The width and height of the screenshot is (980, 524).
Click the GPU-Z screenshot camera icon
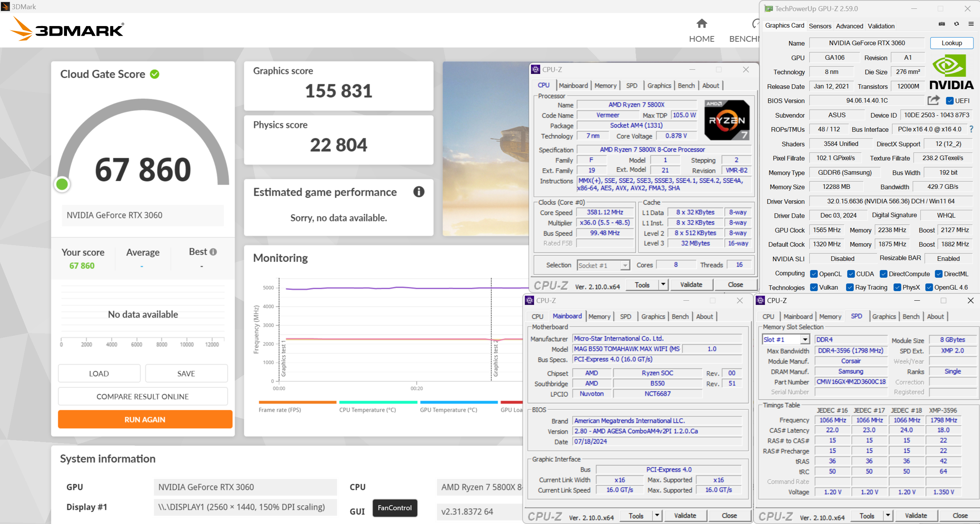click(x=941, y=24)
